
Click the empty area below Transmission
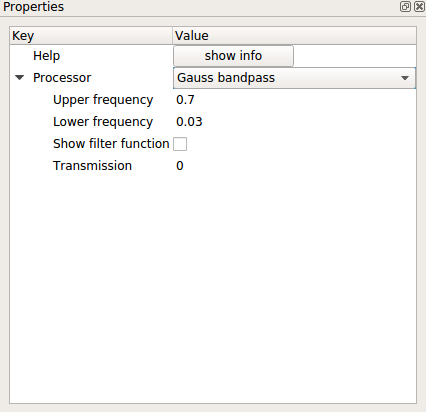pos(213,287)
